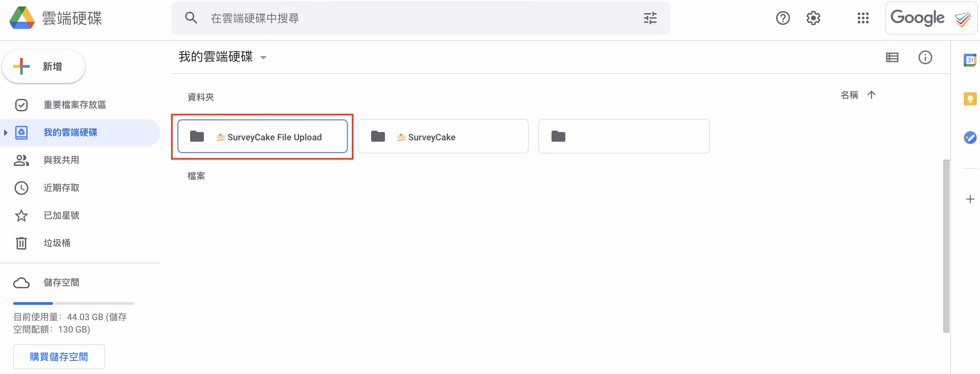Open advanced search filter options icon
The image size is (980, 374).
(650, 18)
